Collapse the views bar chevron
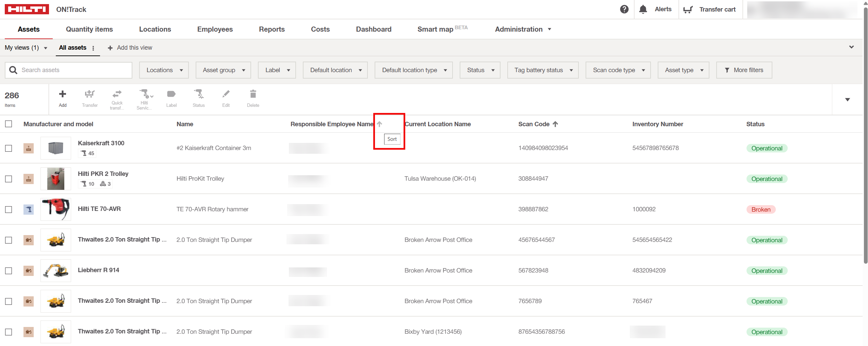 pyautogui.click(x=851, y=47)
